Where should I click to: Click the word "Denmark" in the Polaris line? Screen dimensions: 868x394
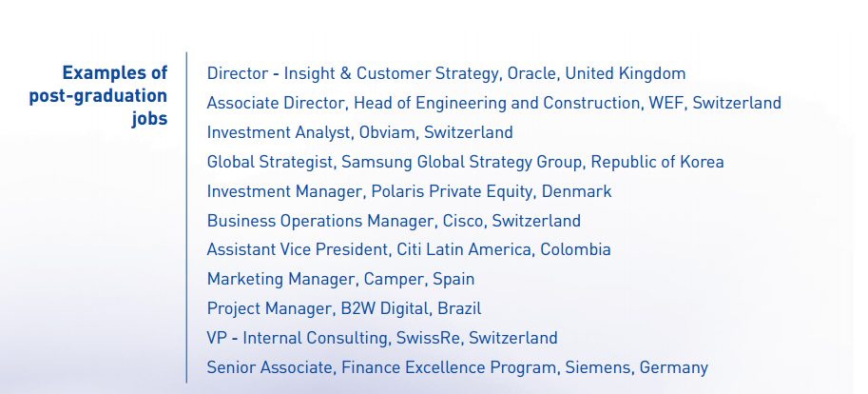click(576, 191)
